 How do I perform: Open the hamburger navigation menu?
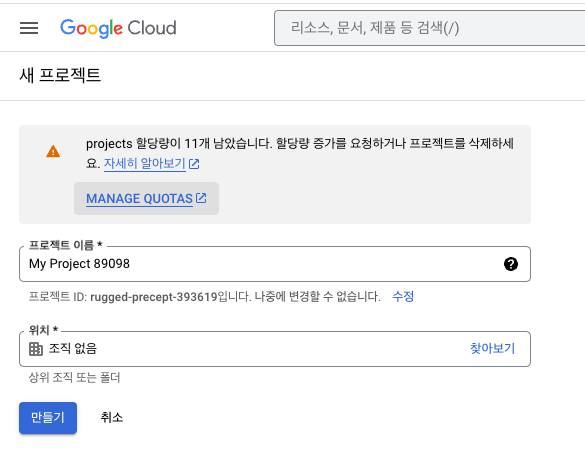(29, 28)
